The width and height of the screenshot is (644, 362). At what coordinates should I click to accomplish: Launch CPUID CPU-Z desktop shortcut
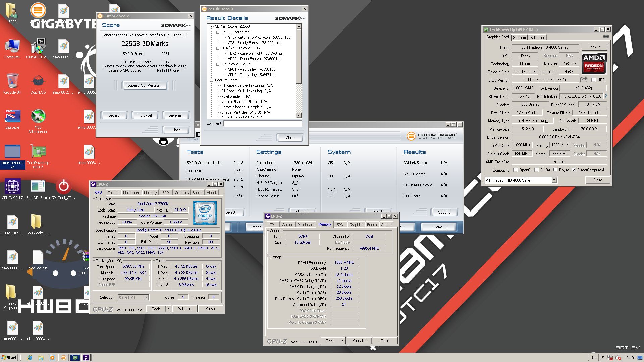pos(12,189)
